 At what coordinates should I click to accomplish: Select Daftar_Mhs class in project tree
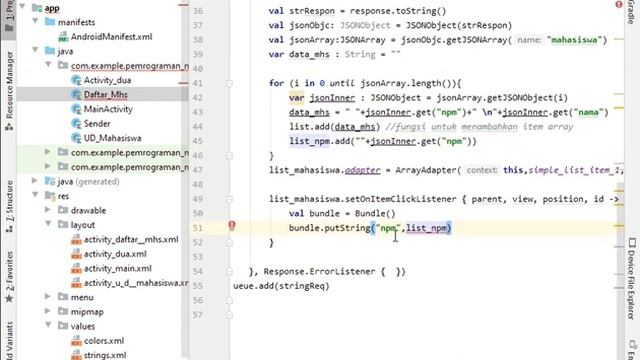coord(106,95)
